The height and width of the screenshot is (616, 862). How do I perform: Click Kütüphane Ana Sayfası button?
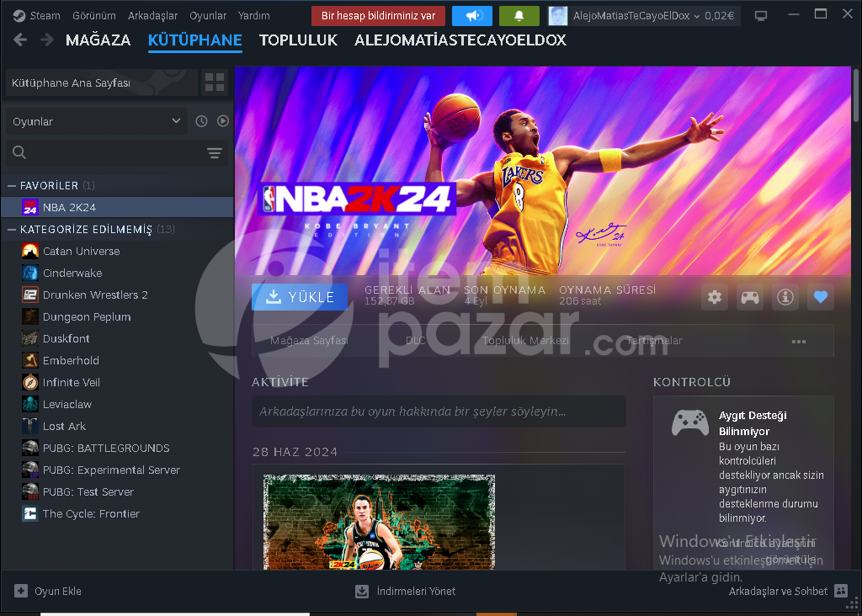pos(102,82)
